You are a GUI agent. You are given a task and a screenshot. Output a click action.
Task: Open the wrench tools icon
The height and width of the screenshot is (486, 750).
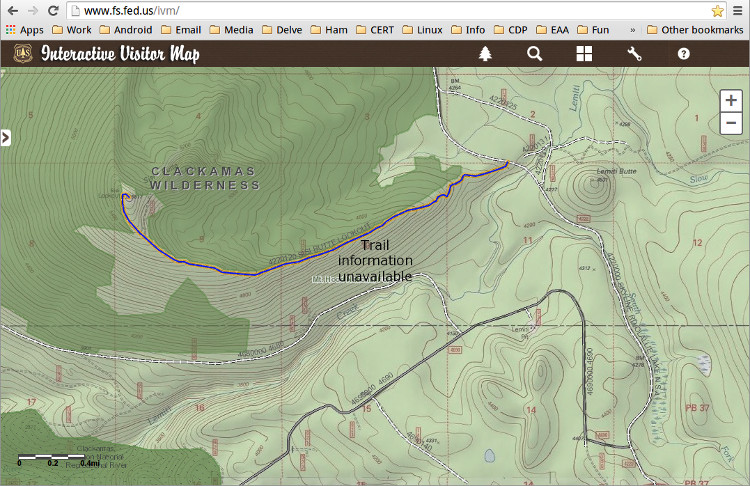(x=634, y=54)
